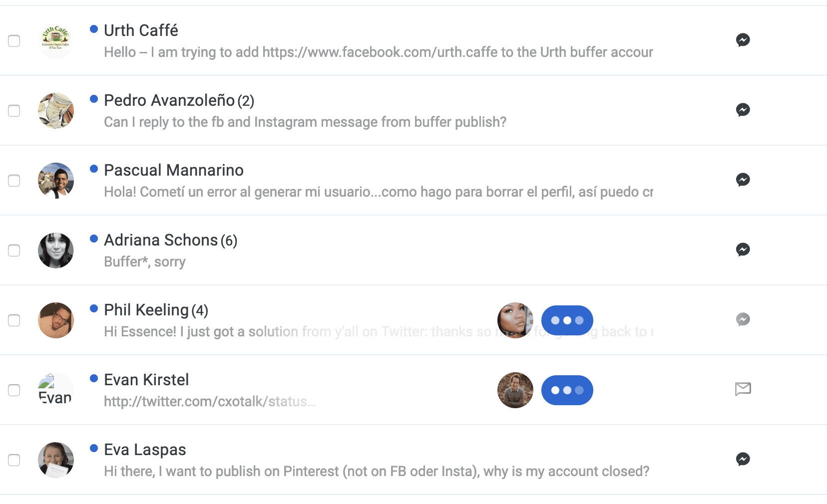
Task: Check the checkbox for Urth Caffé
Action: (x=13, y=41)
